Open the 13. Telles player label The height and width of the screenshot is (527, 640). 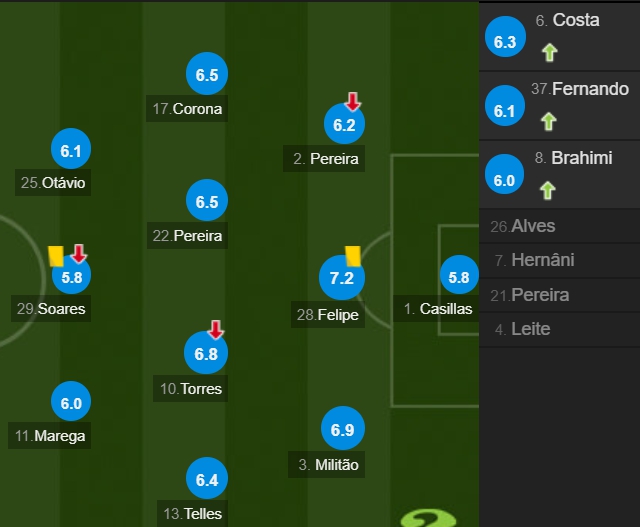click(192, 514)
